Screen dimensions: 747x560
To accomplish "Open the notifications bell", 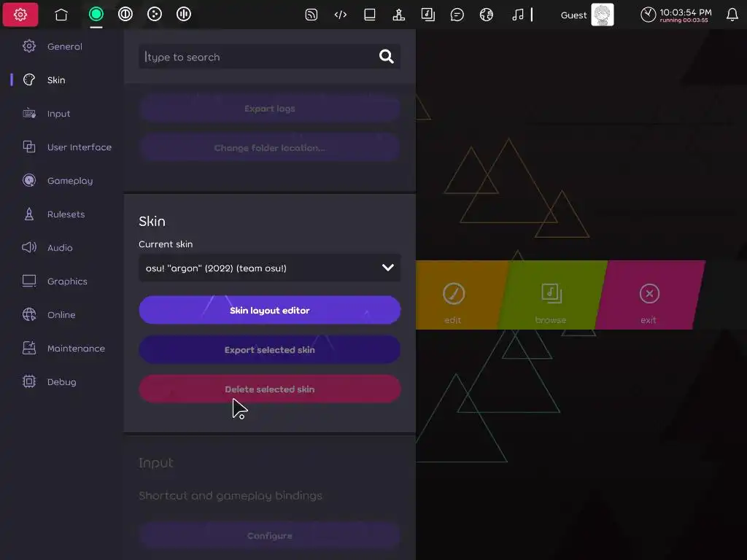I will (x=732, y=15).
